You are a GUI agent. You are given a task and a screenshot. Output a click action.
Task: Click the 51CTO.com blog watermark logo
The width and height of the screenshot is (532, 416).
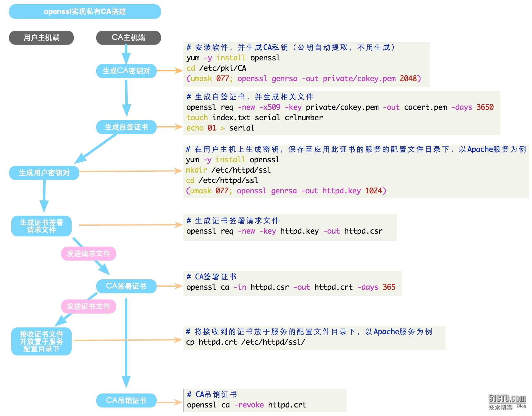click(507, 402)
